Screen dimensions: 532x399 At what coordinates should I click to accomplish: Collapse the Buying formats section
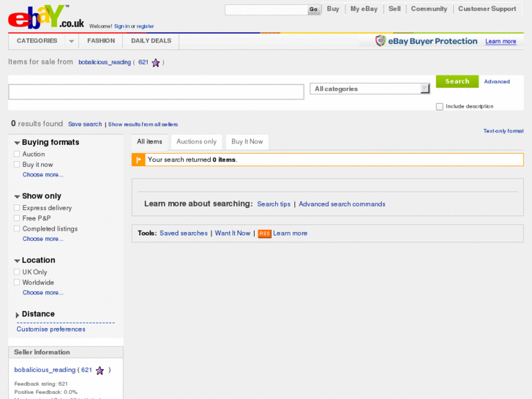(x=17, y=143)
